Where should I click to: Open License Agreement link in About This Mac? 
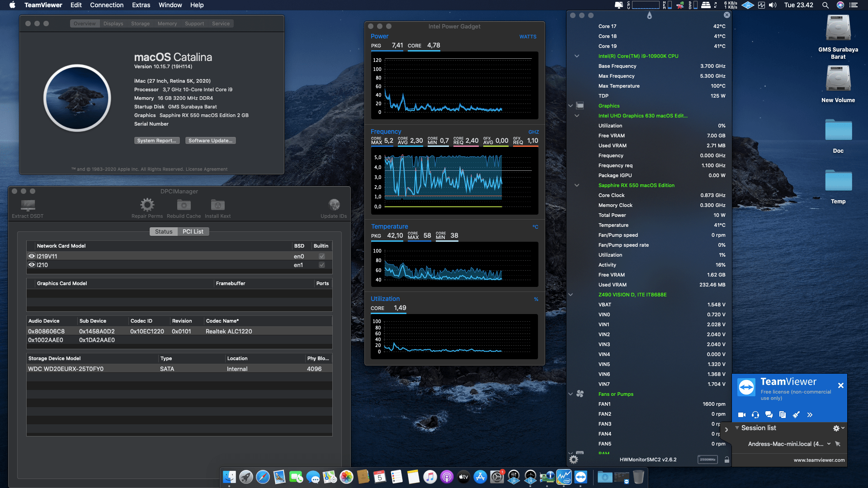(207, 169)
